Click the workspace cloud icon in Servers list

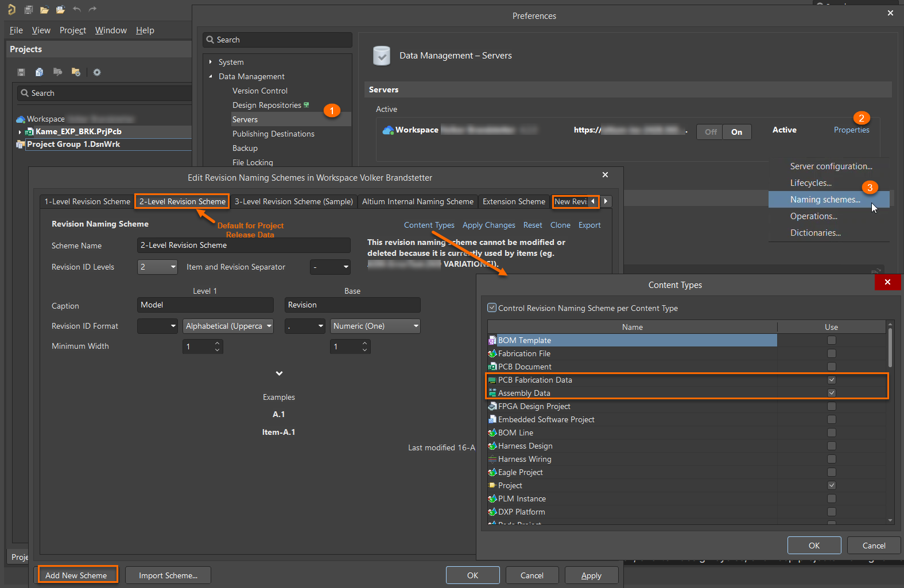(x=388, y=130)
